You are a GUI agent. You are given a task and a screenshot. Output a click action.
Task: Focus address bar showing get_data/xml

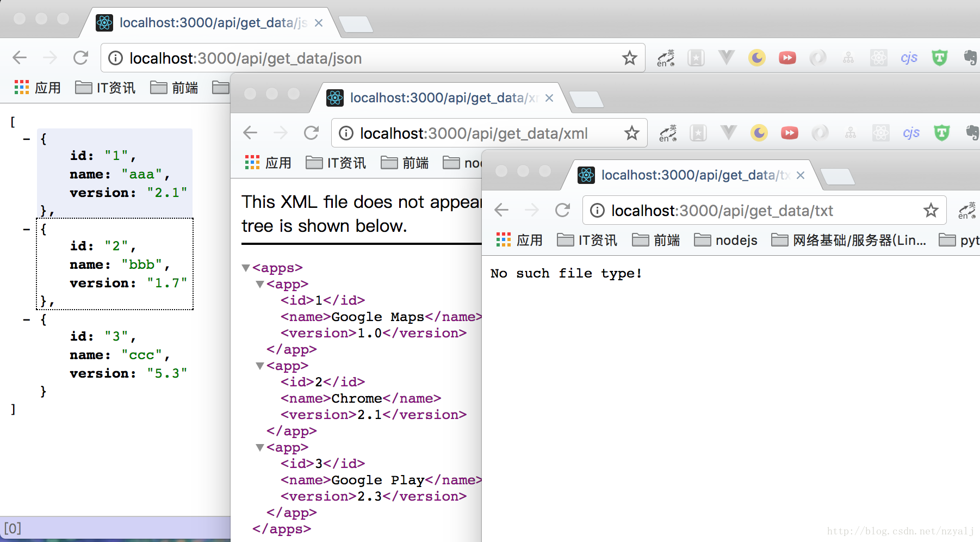point(489,133)
